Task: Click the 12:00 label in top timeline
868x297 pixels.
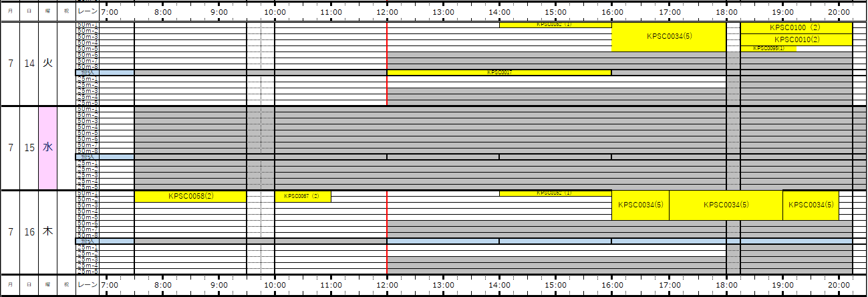Action: 388,12
